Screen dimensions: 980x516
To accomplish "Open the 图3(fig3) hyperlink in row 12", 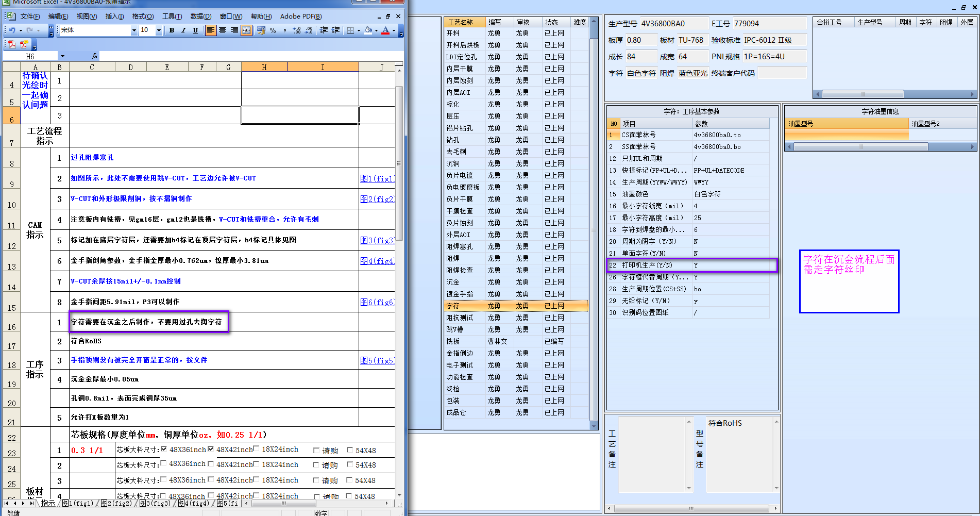I will point(377,240).
